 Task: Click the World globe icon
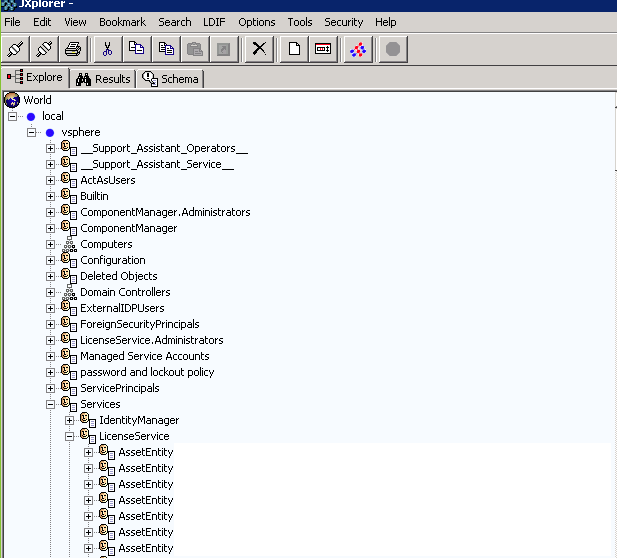click(x=12, y=100)
